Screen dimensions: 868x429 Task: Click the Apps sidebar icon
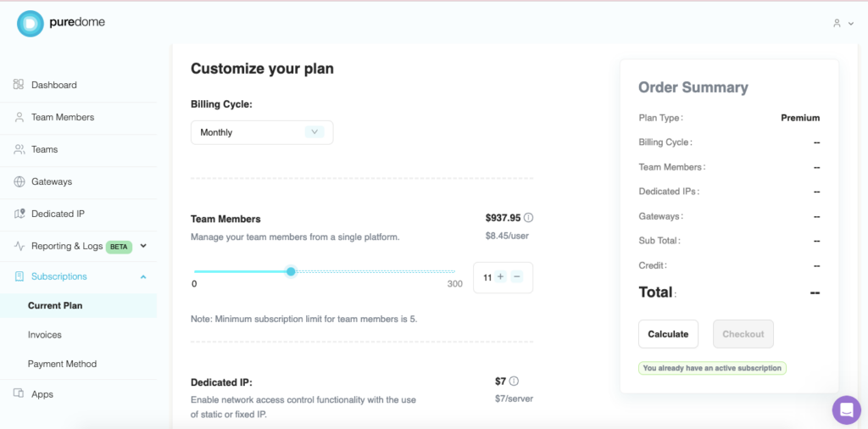(x=19, y=394)
